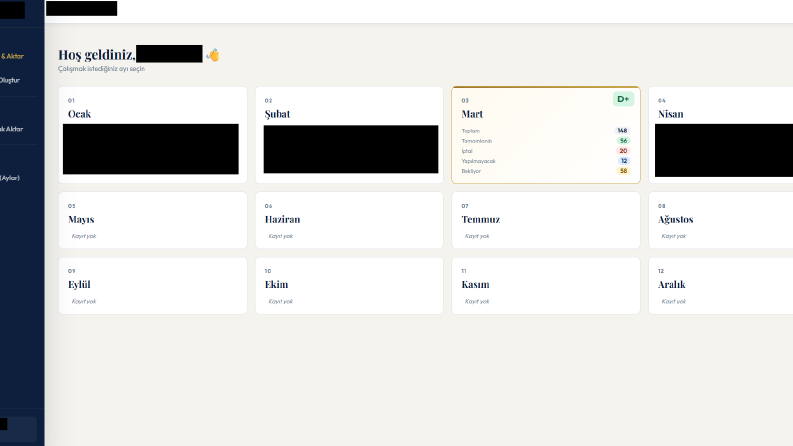793x446 pixels.
Task: Click the 01 number above Ocak
Action: point(71,101)
